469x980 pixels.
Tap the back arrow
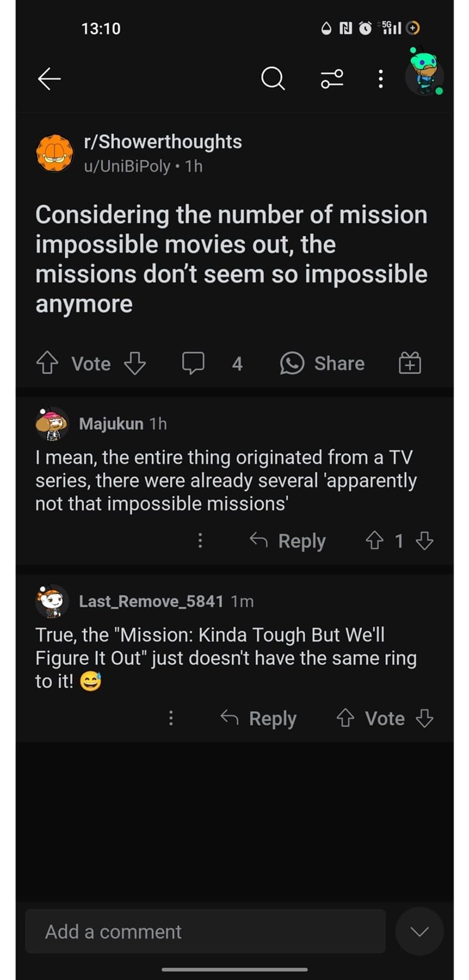point(49,78)
